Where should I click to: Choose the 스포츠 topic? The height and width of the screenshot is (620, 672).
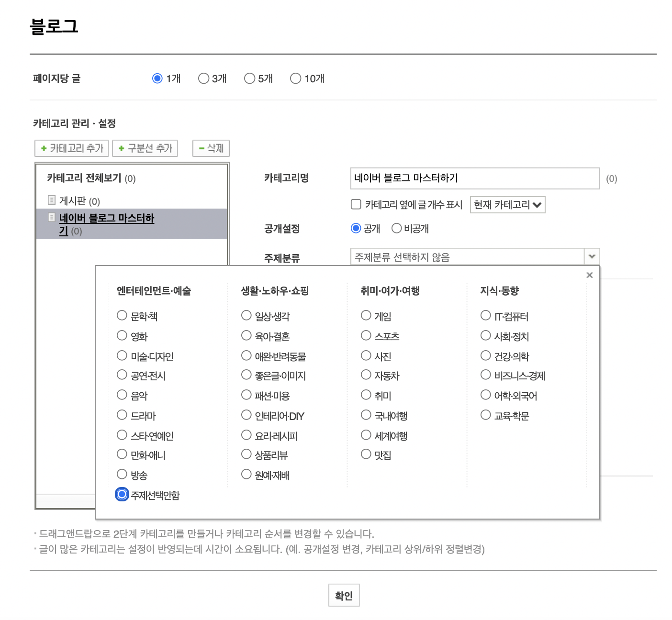(x=366, y=335)
